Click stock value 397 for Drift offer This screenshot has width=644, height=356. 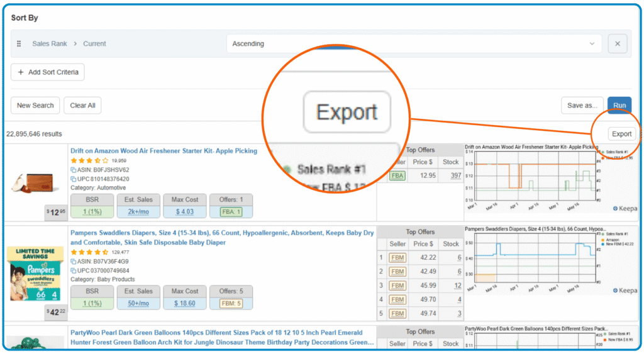(455, 175)
